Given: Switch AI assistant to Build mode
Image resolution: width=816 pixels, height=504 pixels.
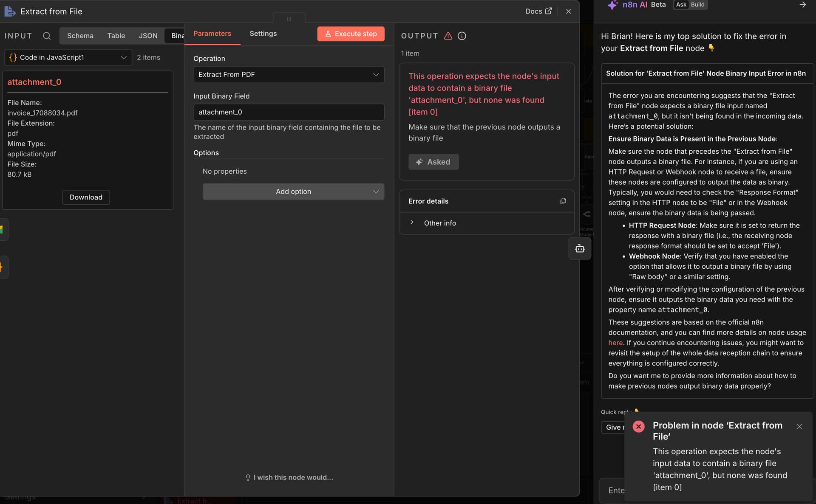Looking at the screenshot, I should (697, 5).
